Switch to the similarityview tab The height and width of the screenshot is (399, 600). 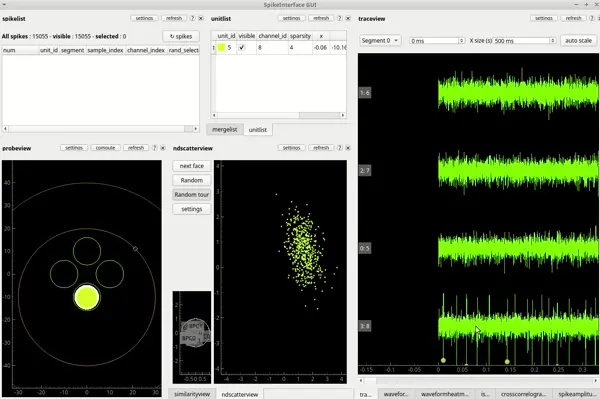(x=192, y=394)
